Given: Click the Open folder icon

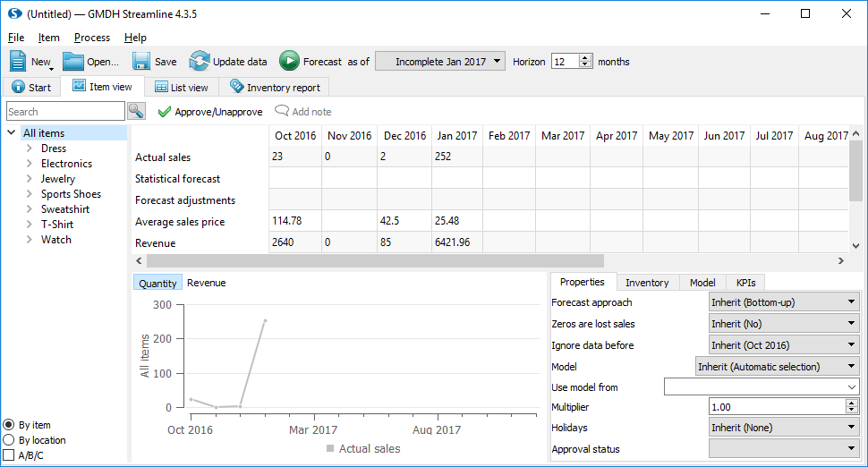Looking at the screenshot, I should click(72, 62).
